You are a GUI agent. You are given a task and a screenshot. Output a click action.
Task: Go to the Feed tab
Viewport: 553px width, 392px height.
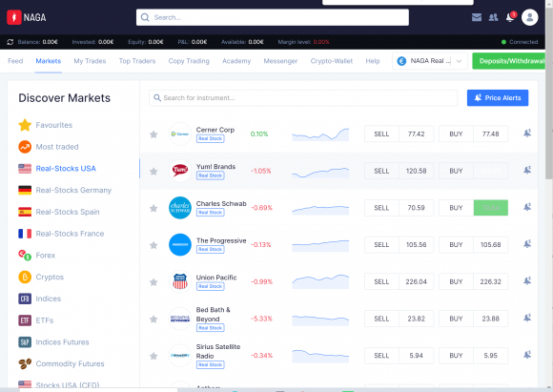tap(15, 61)
